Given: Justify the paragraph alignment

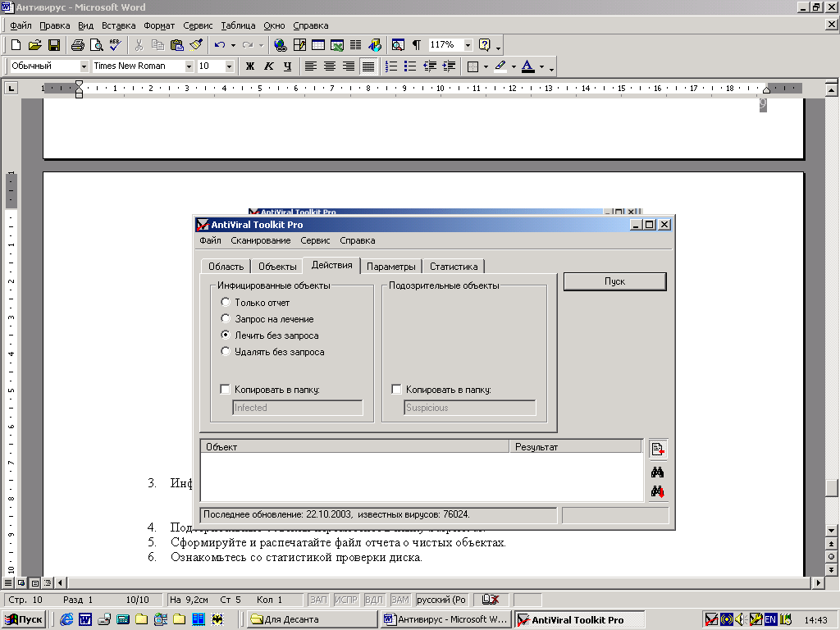Looking at the screenshot, I should coord(368,66).
